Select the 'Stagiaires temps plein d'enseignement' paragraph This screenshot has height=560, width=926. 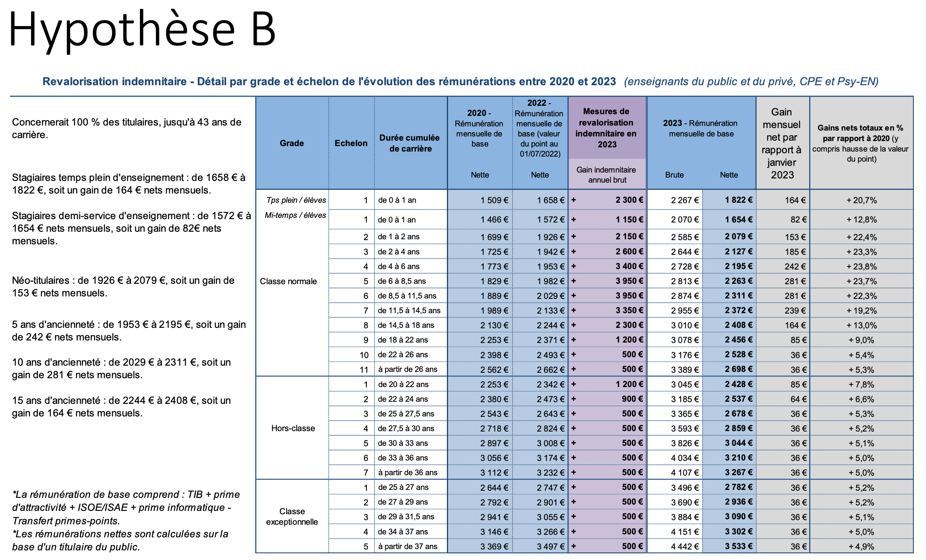129,184
